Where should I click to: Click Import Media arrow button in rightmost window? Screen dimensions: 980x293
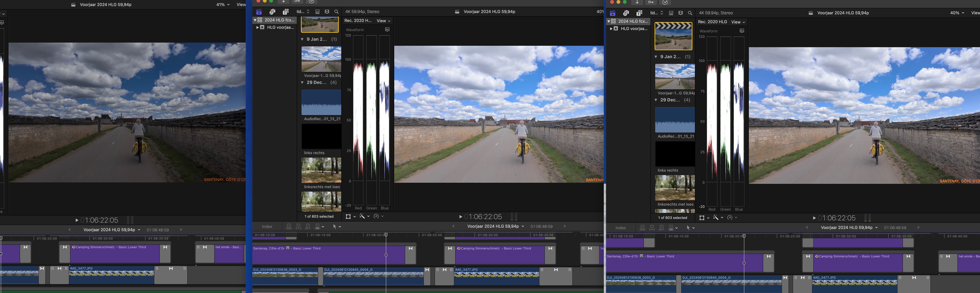(x=637, y=2)
